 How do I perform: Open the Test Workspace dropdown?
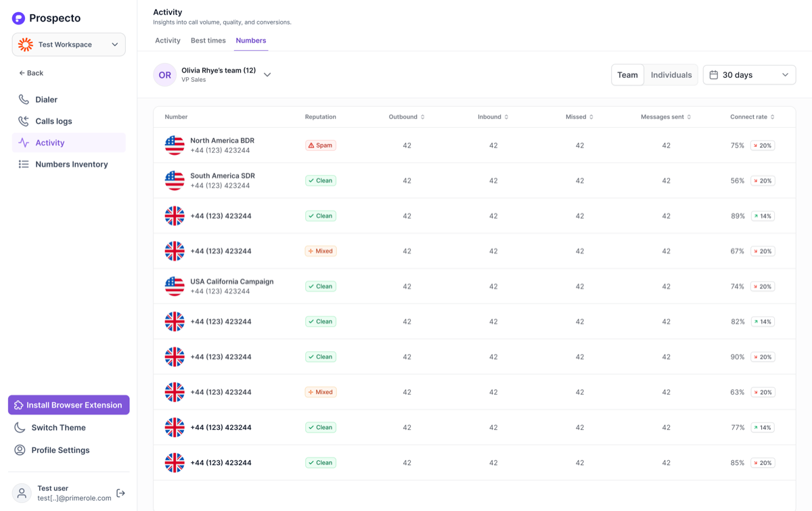pos(68,45)
